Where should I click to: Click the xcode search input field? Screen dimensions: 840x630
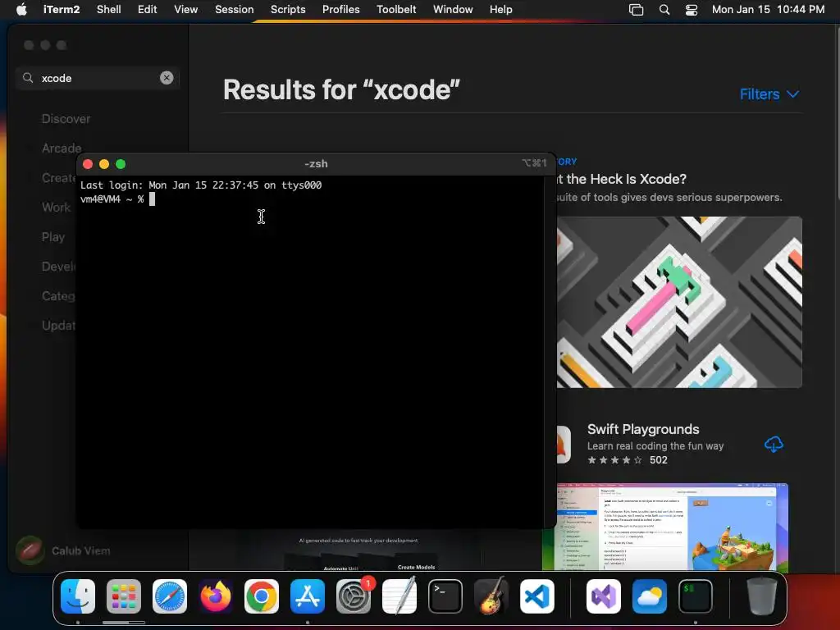97,78
